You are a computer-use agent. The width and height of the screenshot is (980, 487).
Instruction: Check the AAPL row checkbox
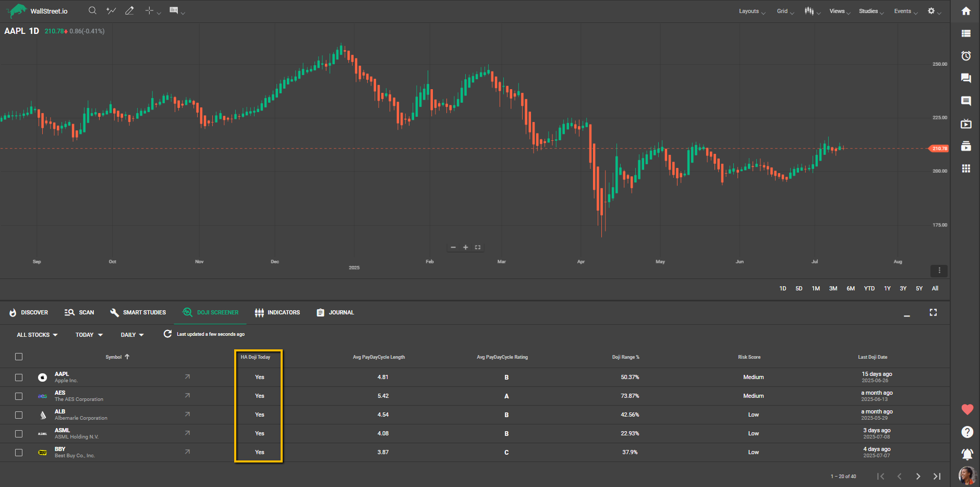19,378
